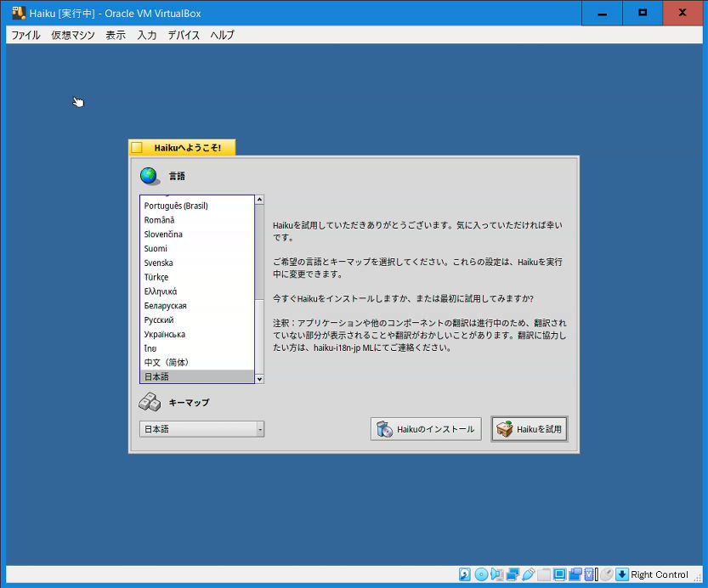Image resolution: width=708 pixels, height=588 pixels.
Task: Open the 入力 menu
Action: click(x=147, y=35)
